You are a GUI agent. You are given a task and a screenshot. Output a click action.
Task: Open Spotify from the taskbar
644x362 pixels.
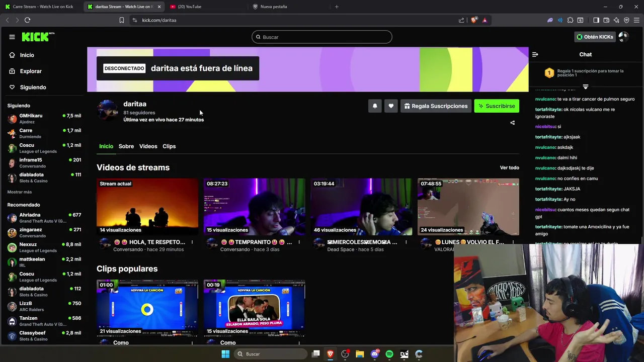[389, 354]
